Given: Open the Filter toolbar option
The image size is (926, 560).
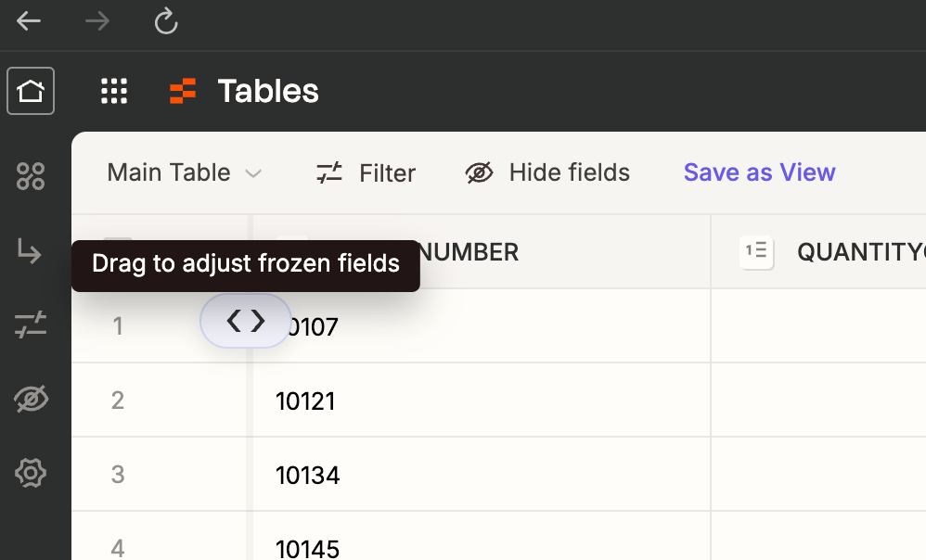Looking at the screenshot, I should coord(367,172).
